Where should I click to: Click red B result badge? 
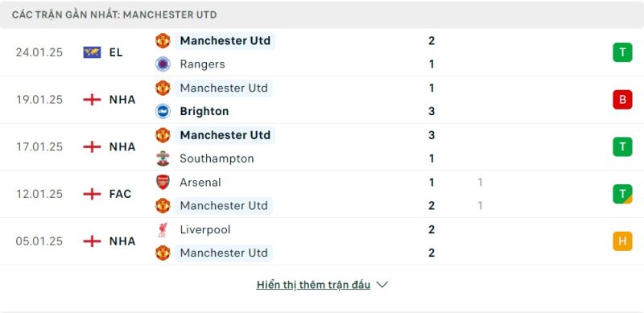[x=622, y=100]
